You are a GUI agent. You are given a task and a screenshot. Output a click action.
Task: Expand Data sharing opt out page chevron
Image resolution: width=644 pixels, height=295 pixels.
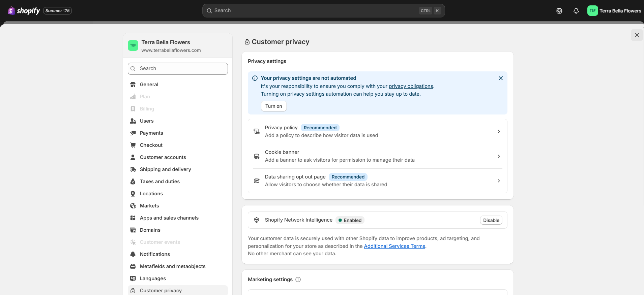pyautogui.click(x=498, y=181)
